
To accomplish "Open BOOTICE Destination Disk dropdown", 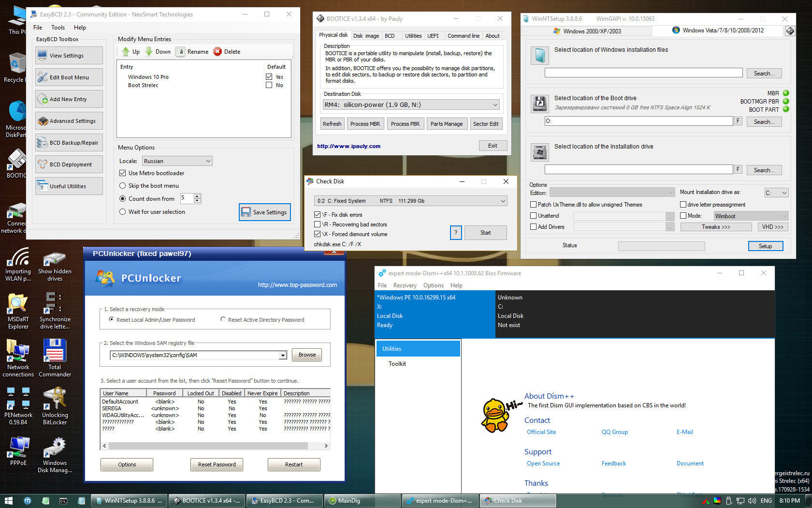I will [411, 105].
